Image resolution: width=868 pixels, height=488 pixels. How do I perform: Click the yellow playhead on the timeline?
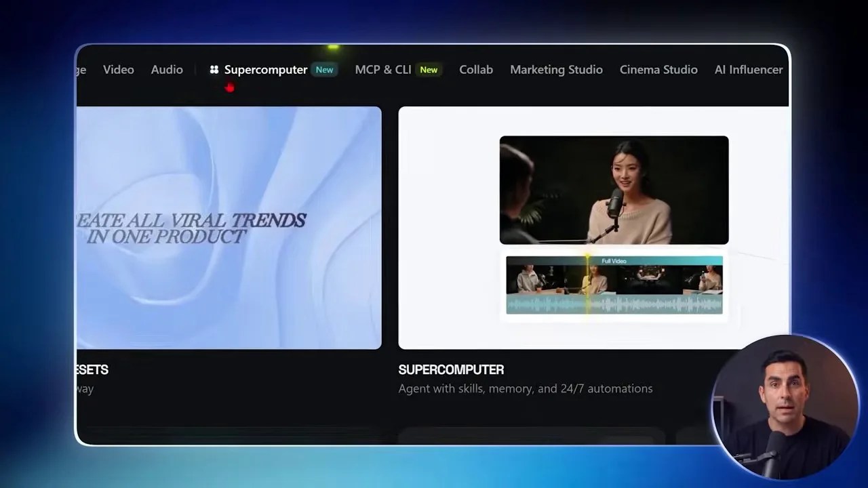[587, 285]
